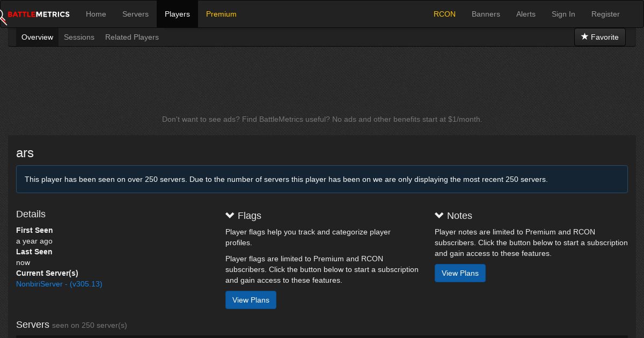The image size is (644, 338).
Task: Open the Home menu item
Action: click(x=96, y=14)
